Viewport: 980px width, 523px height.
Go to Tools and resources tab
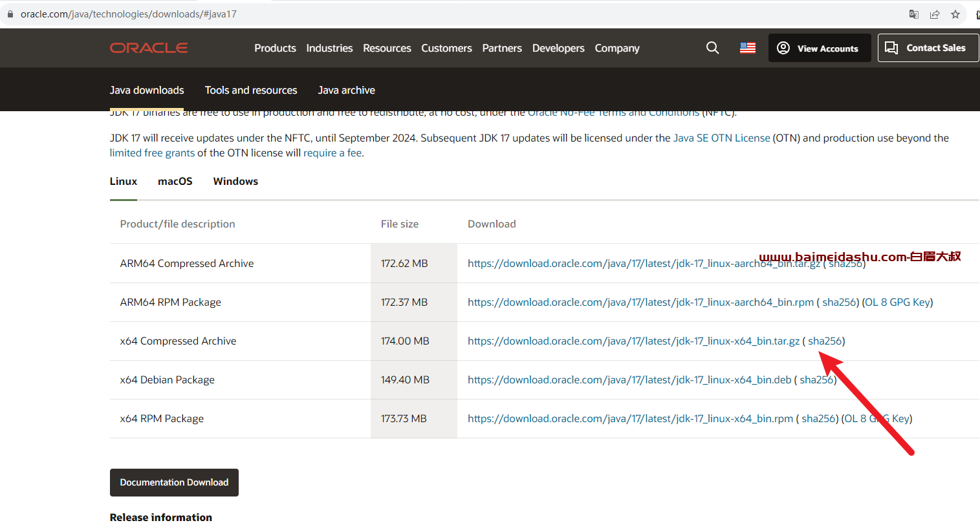click(x=251, y=90)
